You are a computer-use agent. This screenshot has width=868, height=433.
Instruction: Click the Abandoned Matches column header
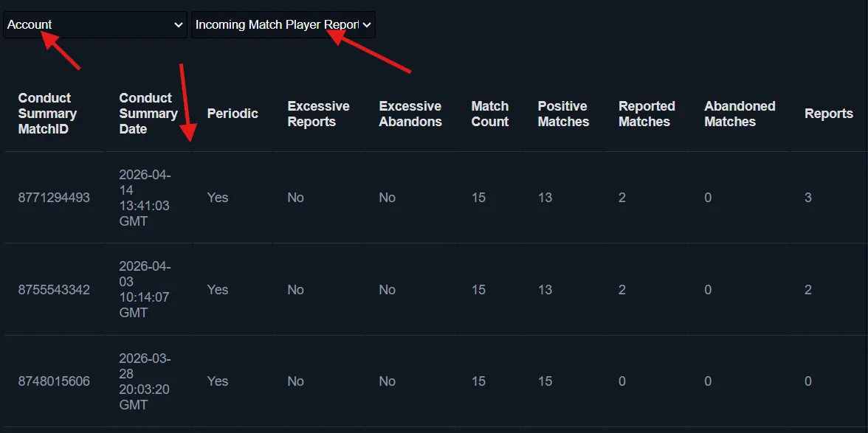coord(740,114)
